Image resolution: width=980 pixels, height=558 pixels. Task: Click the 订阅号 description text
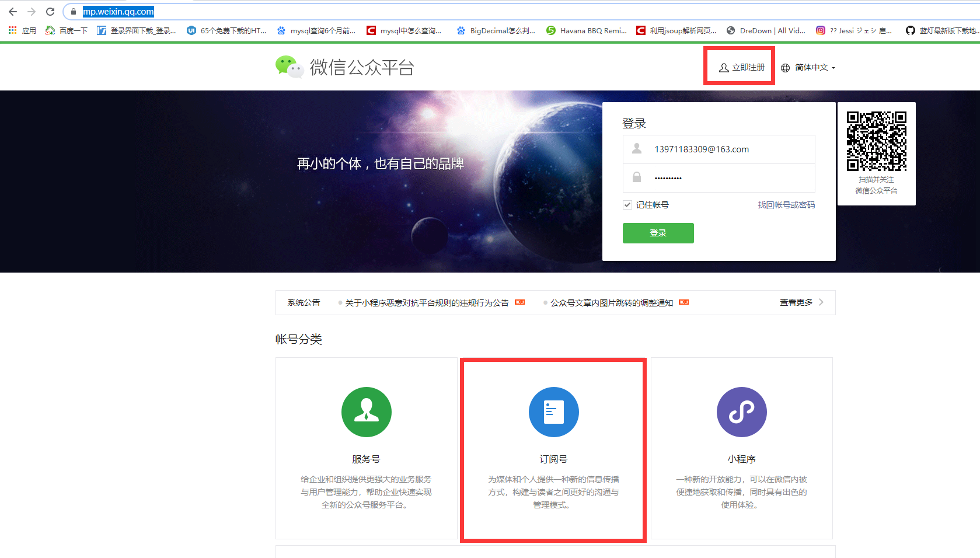tap(553, 492)
